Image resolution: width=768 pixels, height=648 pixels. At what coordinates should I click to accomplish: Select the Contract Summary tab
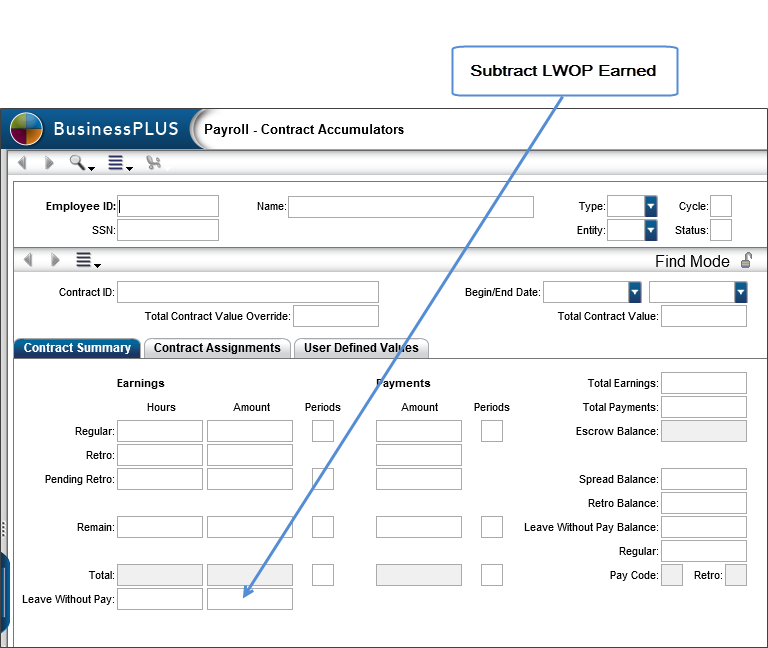(77, 348)
